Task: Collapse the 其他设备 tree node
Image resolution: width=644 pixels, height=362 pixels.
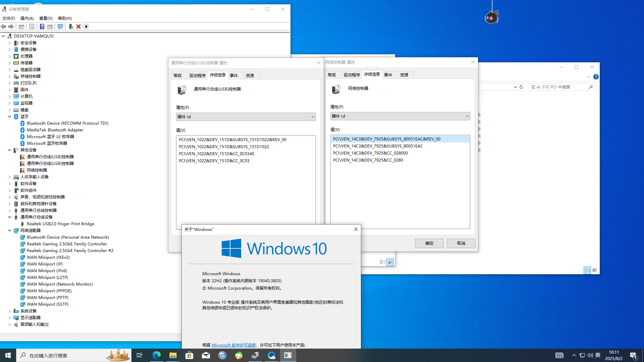Action: coord(10,150)
